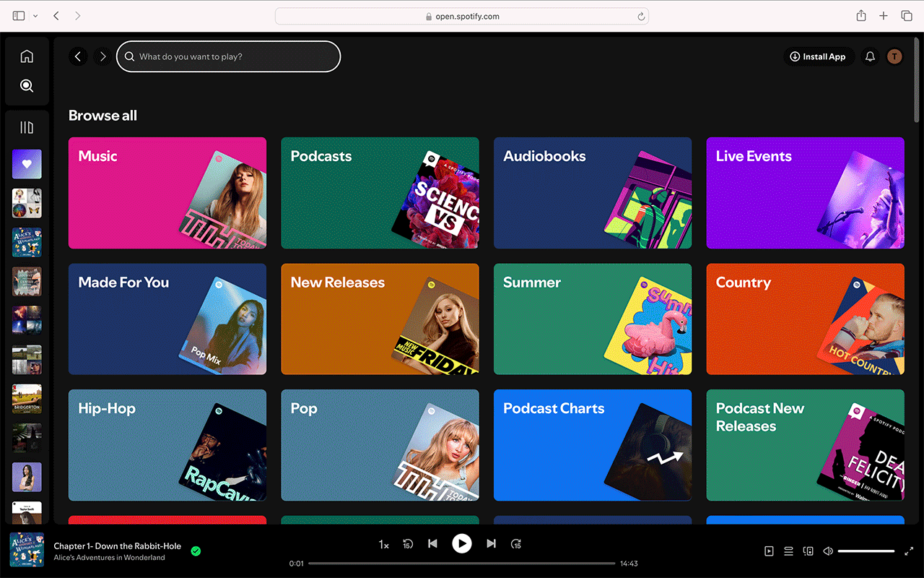The image size is (924, 578).
Task: Open Liked Songs from the sidebar
Action: (27, 164)
